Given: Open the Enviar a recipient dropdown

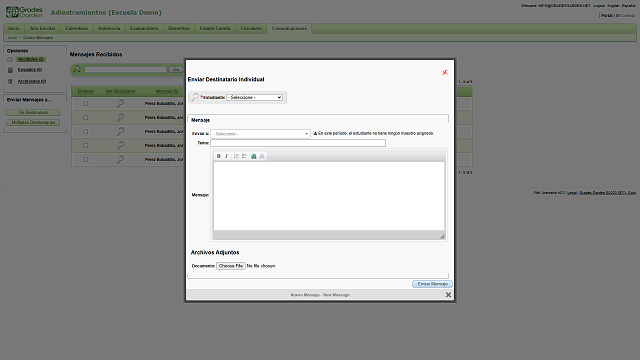Looking at the screenshot, I should pyautogui.click(x=260, y=133).
